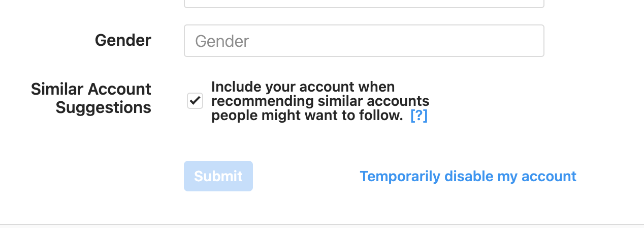Viewport: 644px width, 228px height.
Task: Click the word "Suggestions" in the left label
Action: pyautogui.click(x=104, y=107)
